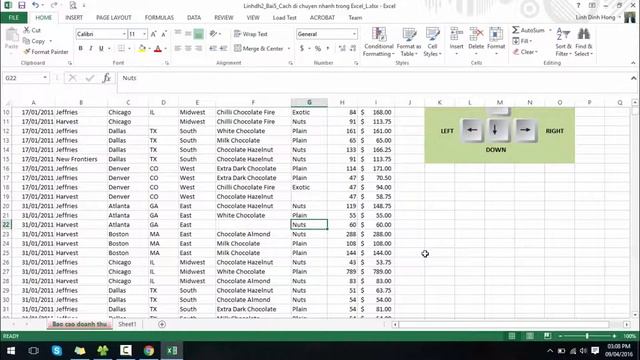Screen dimensions: 640x360
Task: Open the font size 11 dropdown
Action: point(144,34)
